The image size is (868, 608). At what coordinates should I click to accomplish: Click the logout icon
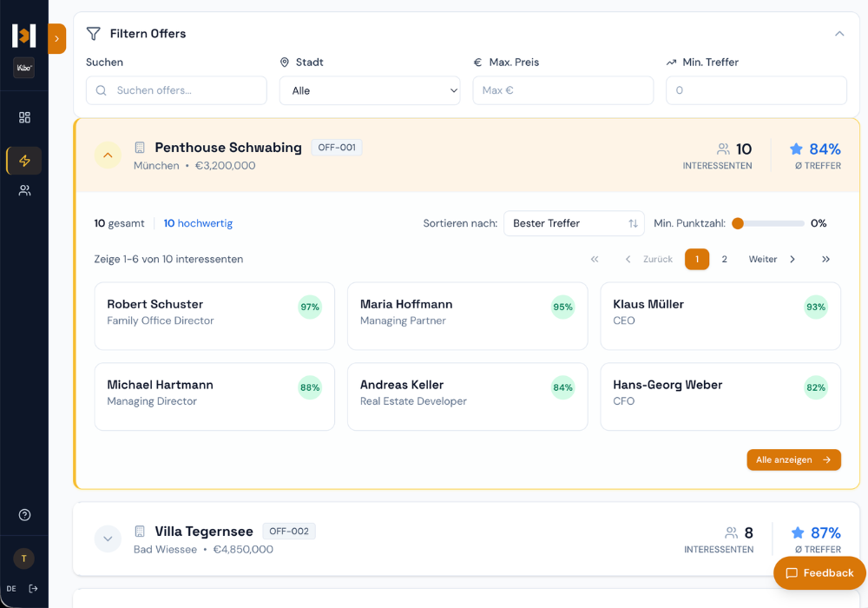[x=33, y=589]
